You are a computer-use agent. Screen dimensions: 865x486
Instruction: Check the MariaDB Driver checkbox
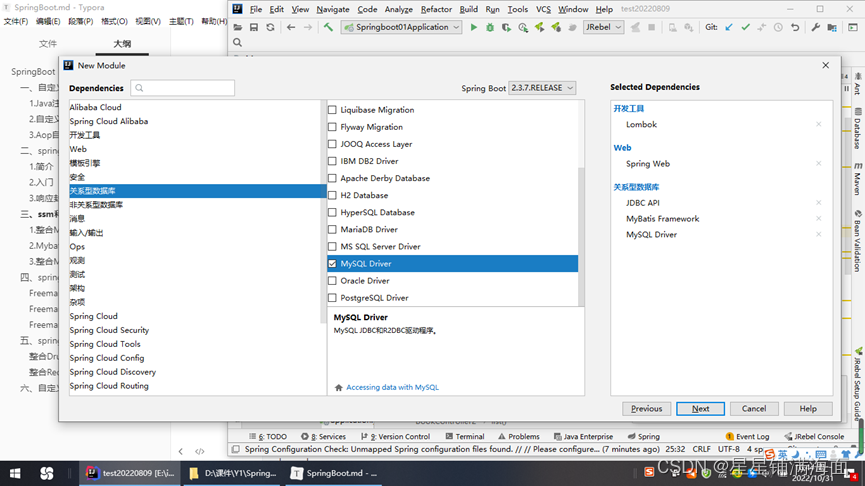click(x=332, y=229)
